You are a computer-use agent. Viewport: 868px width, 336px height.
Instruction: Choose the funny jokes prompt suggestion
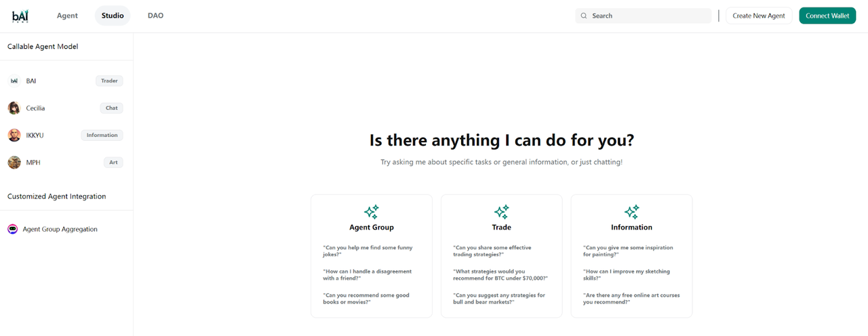point(368,251)
